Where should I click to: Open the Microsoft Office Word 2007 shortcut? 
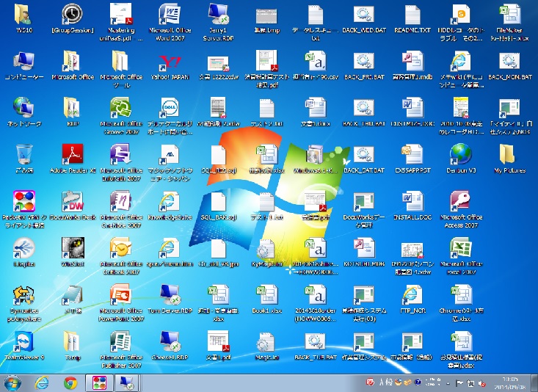pyautogui.click(x=170, y=16)
